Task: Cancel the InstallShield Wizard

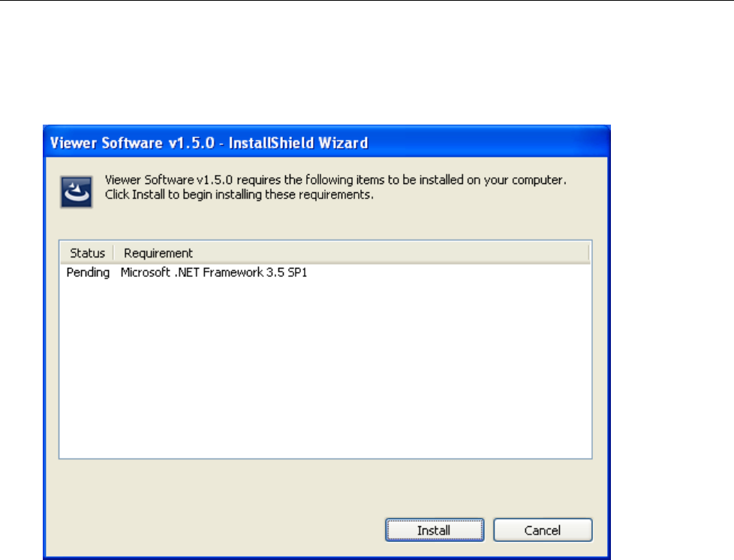Action: pos(543,530)
